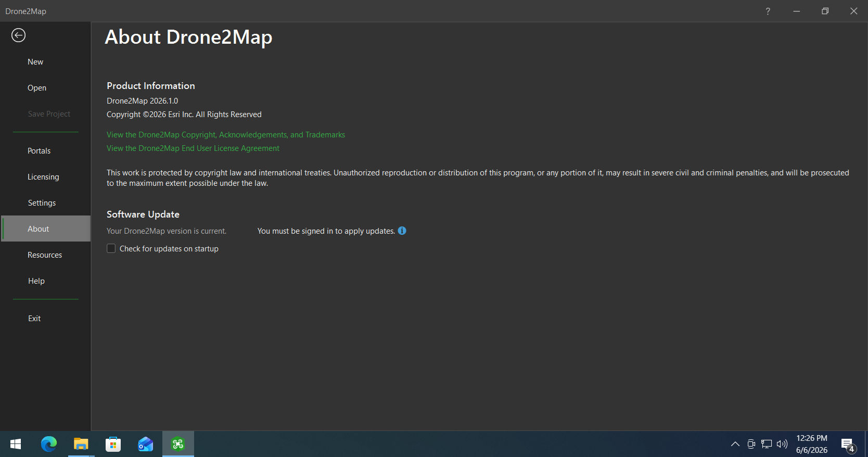View Copyright, Acknowledgements, and Trademarks link
868x457 pixels.
[x=226, y=135]
